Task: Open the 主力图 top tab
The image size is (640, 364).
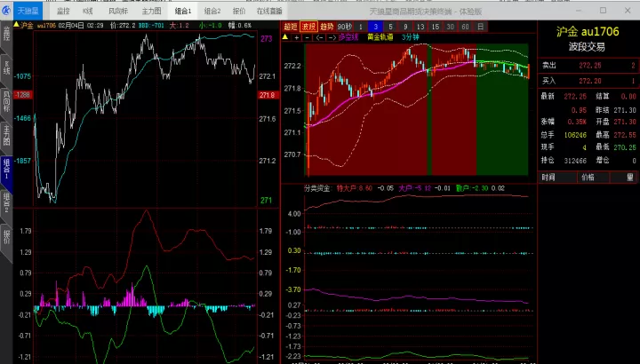Action: click(x=151, y=11)
